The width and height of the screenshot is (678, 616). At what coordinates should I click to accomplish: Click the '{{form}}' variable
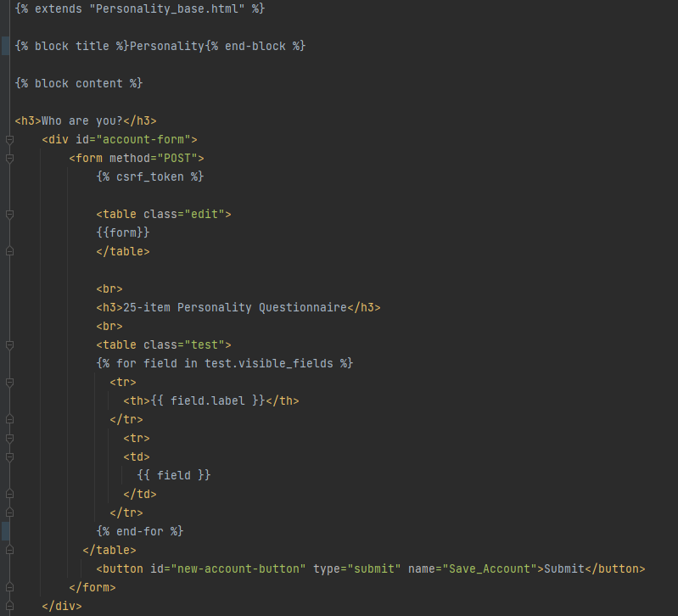tap(123, 232)
